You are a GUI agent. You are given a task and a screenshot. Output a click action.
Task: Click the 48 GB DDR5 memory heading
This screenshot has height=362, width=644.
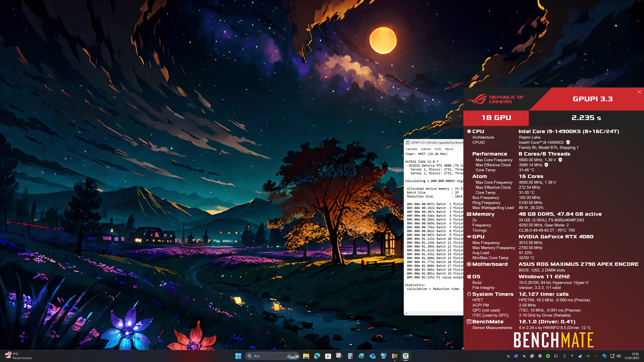tap(560, 214)
